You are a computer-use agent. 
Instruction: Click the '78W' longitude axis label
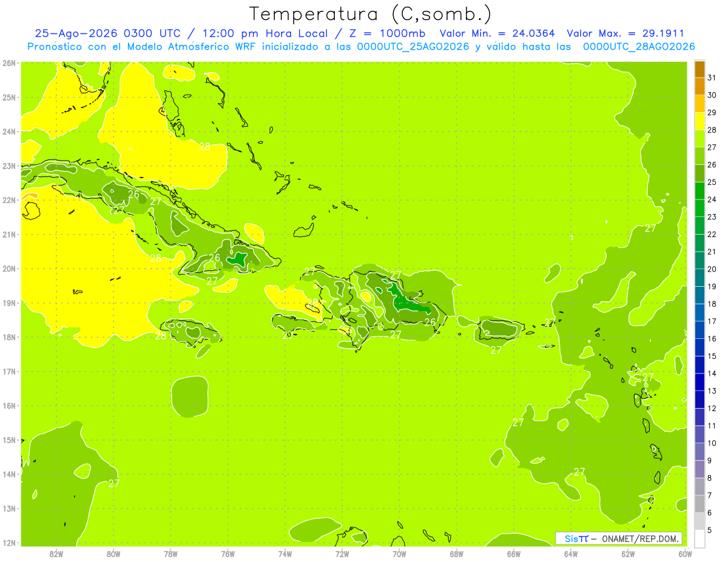(x=171, y=554)
